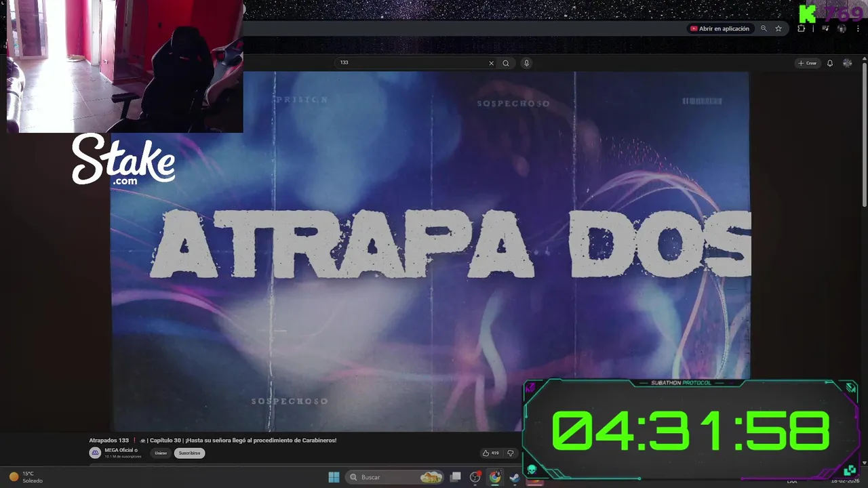Click the Suscribirse button

tap(189, 453)
